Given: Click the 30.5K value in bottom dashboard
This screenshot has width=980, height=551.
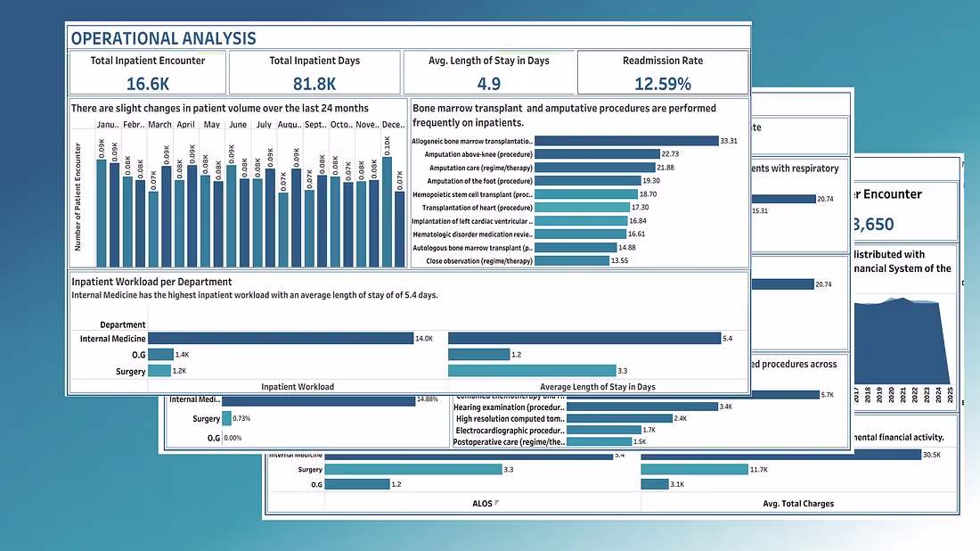Looking at the screenshot, I should click(931, 455).
